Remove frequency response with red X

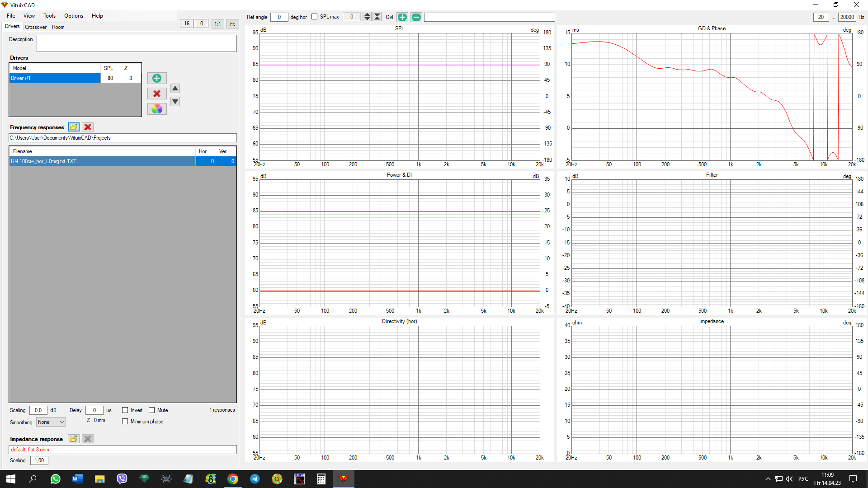(88, 127)
